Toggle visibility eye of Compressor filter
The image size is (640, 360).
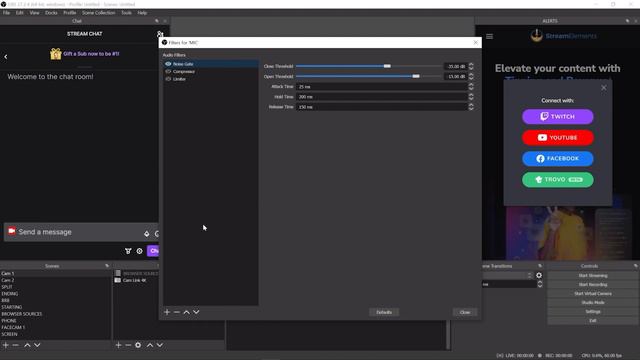pos(168,71)
